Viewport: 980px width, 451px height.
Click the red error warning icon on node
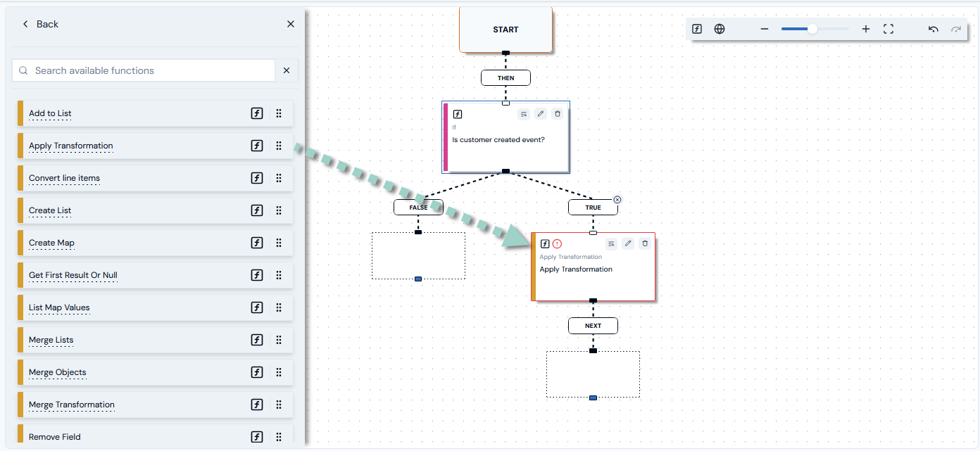(557, 244)
